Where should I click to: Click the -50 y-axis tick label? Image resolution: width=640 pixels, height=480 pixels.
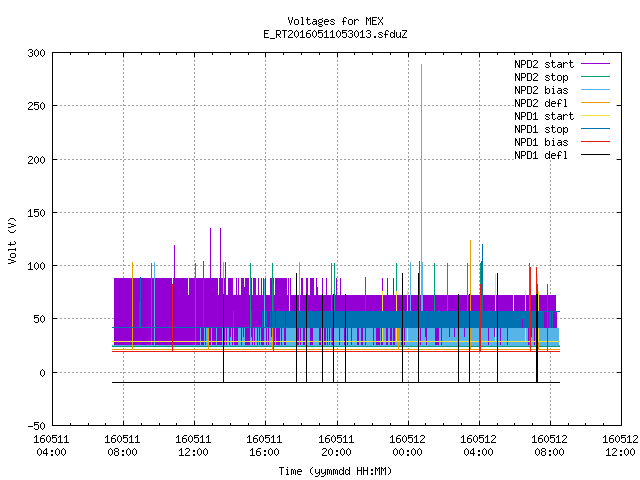(36, 426)
